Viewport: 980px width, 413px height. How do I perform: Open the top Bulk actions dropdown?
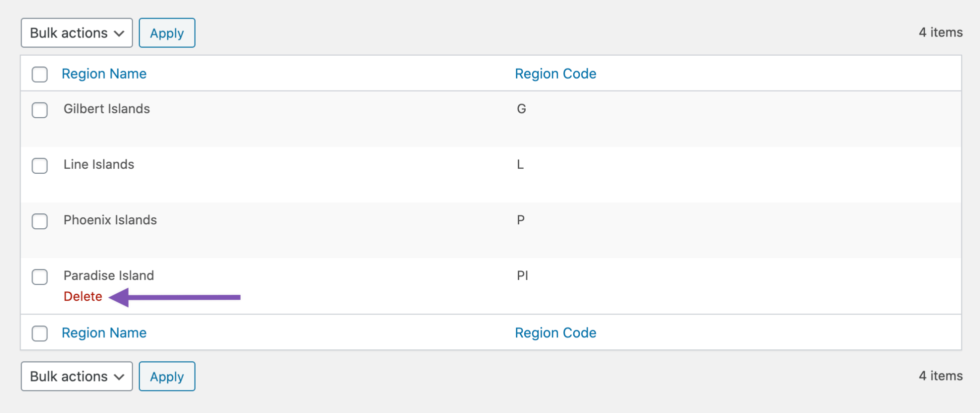click(x=76, y=33)
